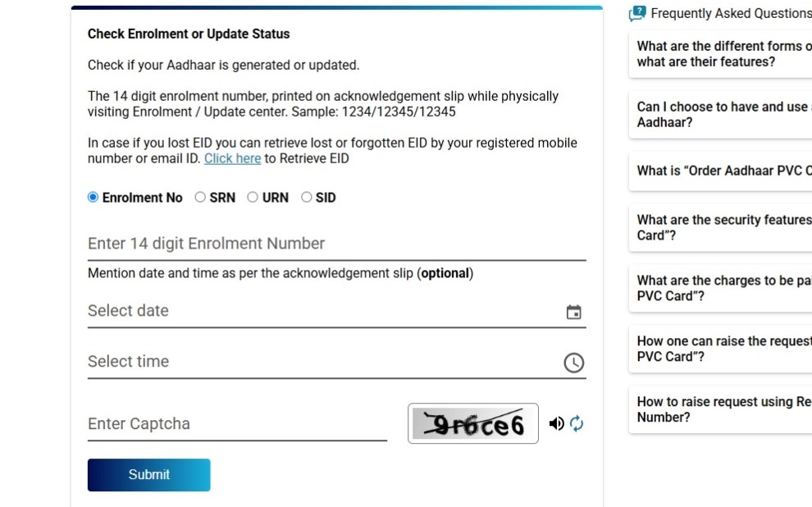Expand FAQ about security features of card
The width and height of the screenshot is (812, 507).
click(720, 227)
